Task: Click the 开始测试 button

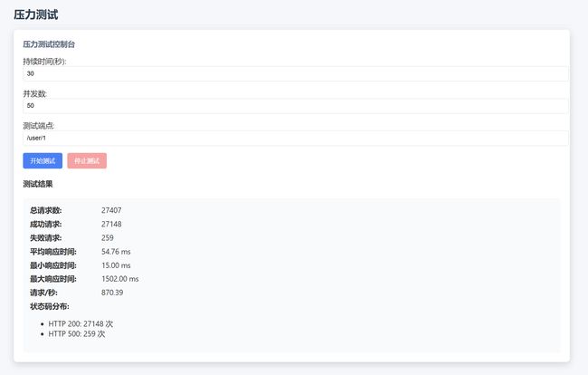Action: pyautogui.click(x=43, y=160)
